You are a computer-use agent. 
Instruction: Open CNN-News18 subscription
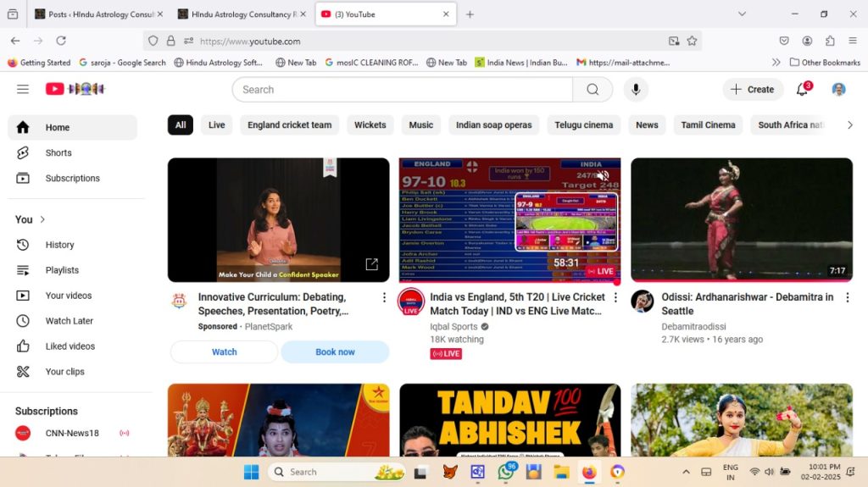[x=73, y=434]
